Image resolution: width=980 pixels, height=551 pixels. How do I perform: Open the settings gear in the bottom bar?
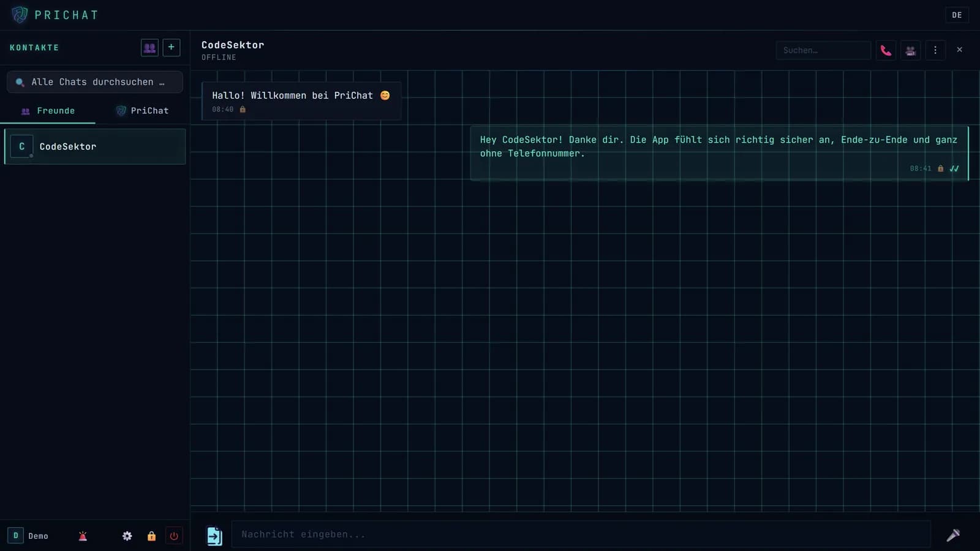(127, 536)
